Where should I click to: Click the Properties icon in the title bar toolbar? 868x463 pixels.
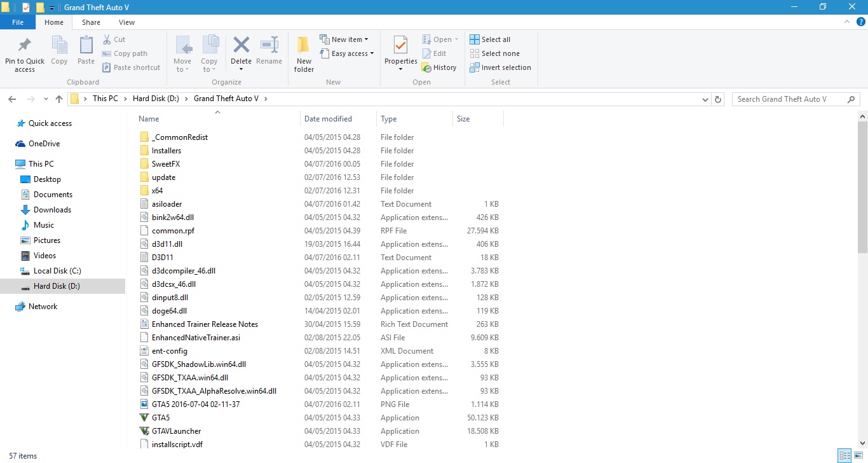click(x=25, y=8)
